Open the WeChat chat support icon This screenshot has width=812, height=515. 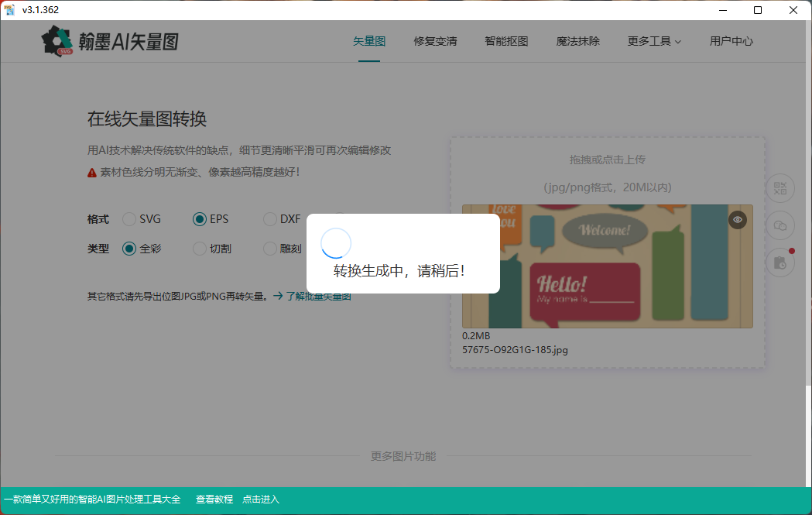point(779,225)
